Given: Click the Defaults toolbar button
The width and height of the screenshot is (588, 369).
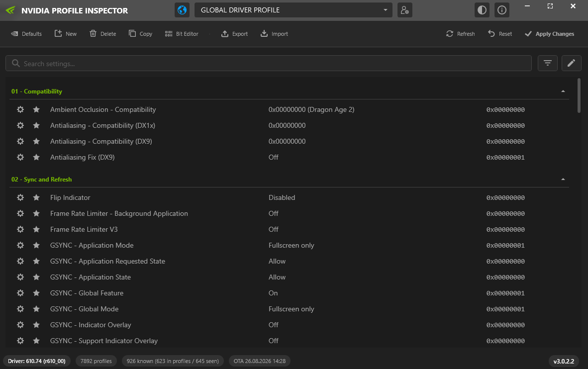Looking at the screenshot, I should 26,34.
